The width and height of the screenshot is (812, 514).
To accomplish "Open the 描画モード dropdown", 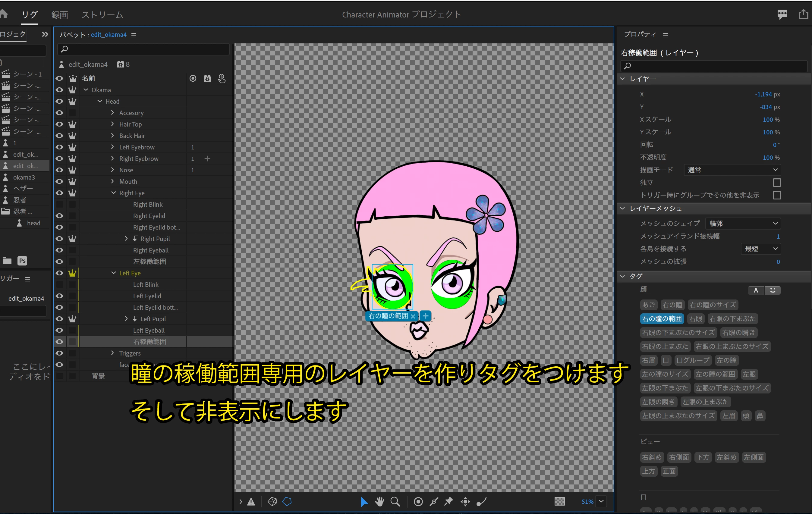I will coord(732,170).
